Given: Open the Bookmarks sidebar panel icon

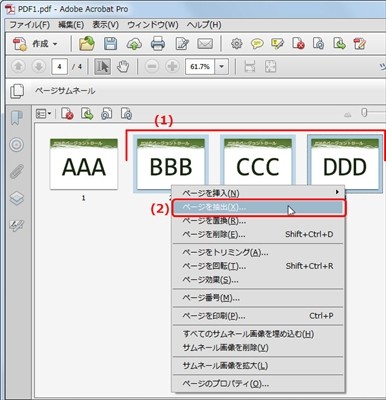Looking at the screenshot, I should tap(17, 118).
